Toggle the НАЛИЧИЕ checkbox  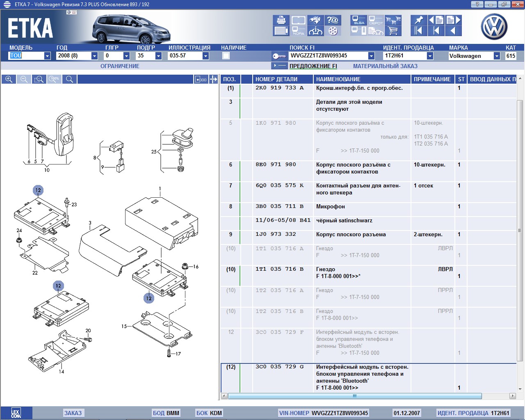226,56
